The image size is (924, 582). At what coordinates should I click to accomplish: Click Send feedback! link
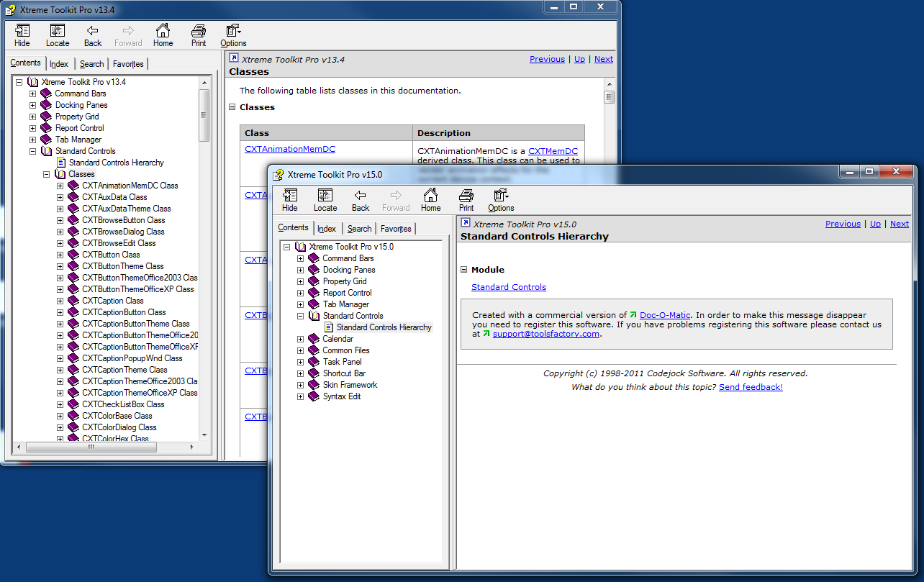coord(751,387)
